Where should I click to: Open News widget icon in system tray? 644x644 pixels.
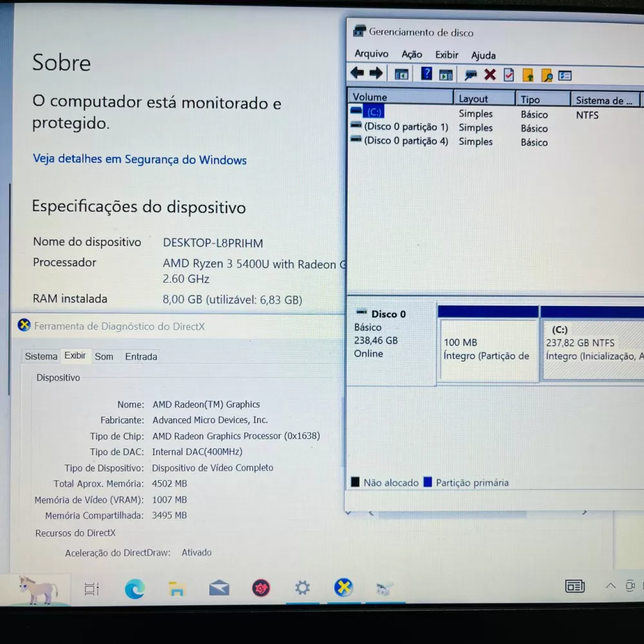tap(575, 586)
